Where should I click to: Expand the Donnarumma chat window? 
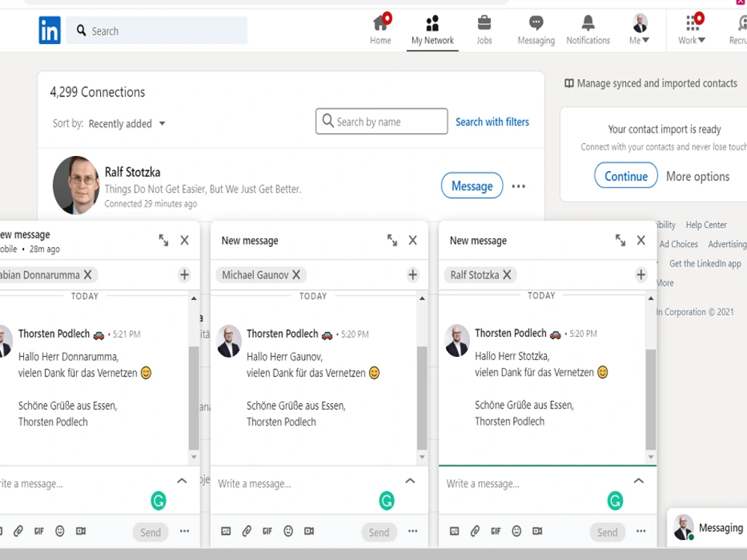[x=164, y=240]
